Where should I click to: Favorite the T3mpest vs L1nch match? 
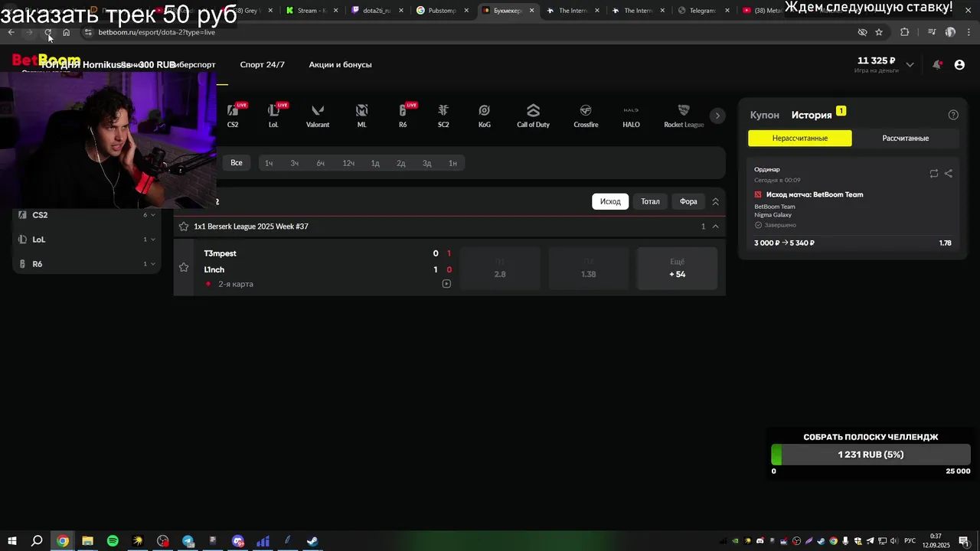pos(184,267)
